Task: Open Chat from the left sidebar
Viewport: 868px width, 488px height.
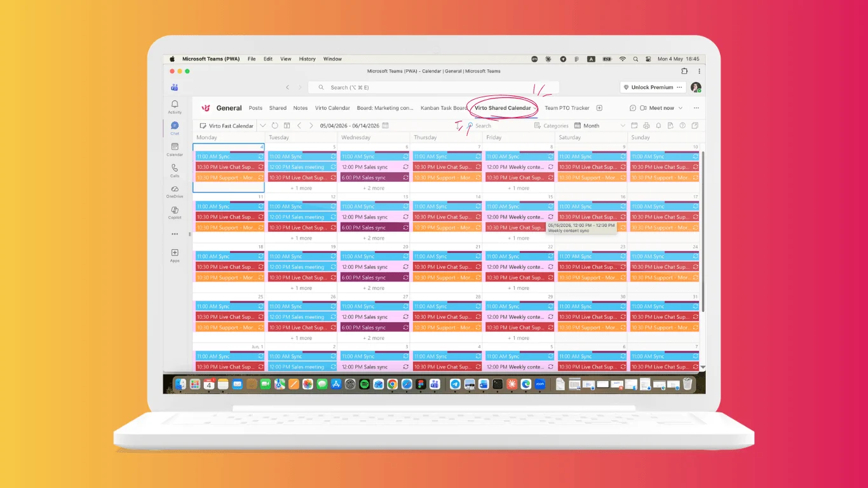Action: point(174,128)
